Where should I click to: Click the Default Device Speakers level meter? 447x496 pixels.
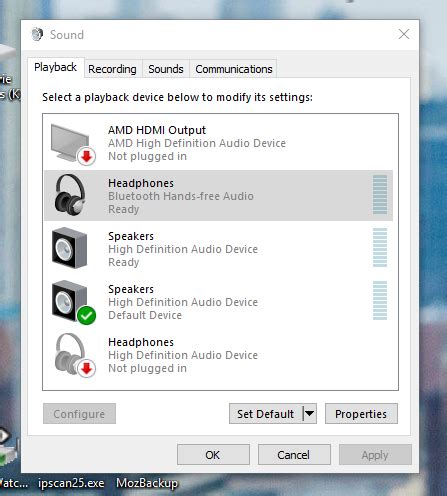(380, 301)
